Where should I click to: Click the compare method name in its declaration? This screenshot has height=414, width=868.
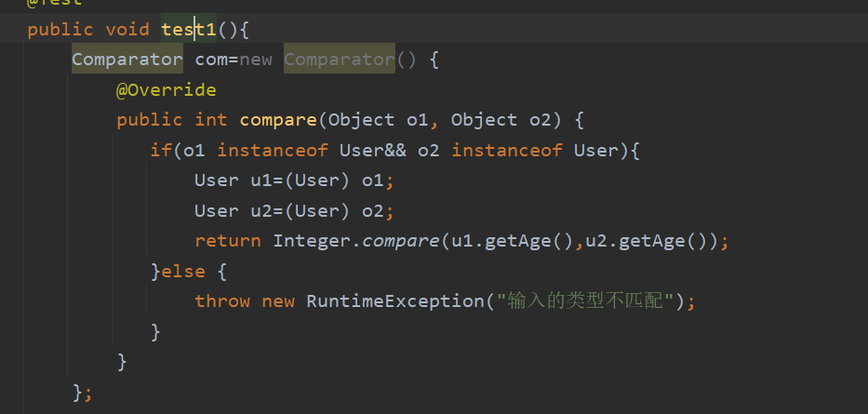click(x=278, y=120)
